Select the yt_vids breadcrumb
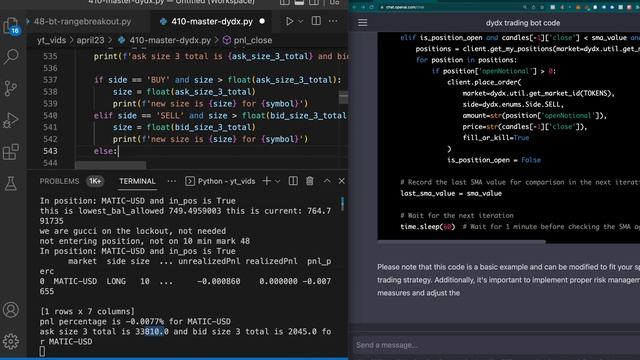This screenshot has width=640, height=360. tap(51, 40)
